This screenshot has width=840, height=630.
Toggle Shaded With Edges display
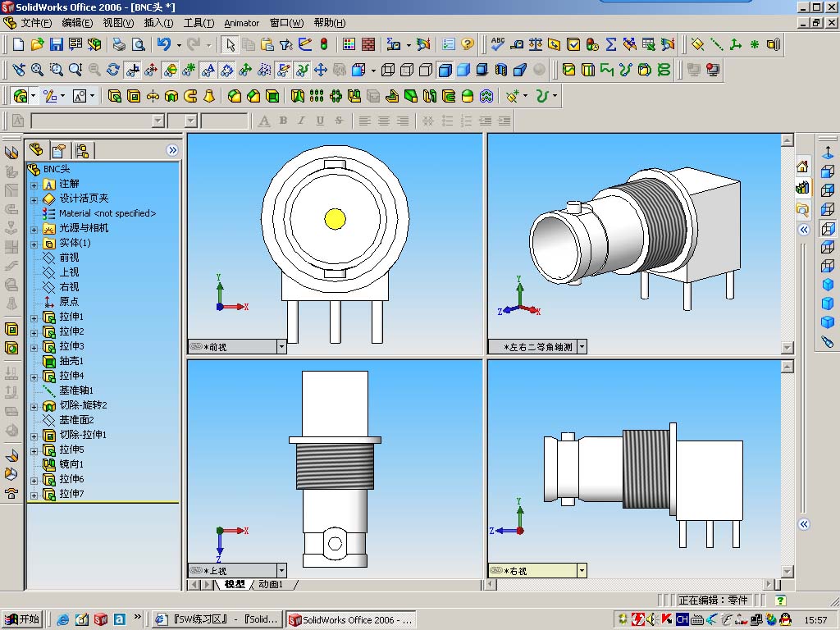tap(445, 70)
